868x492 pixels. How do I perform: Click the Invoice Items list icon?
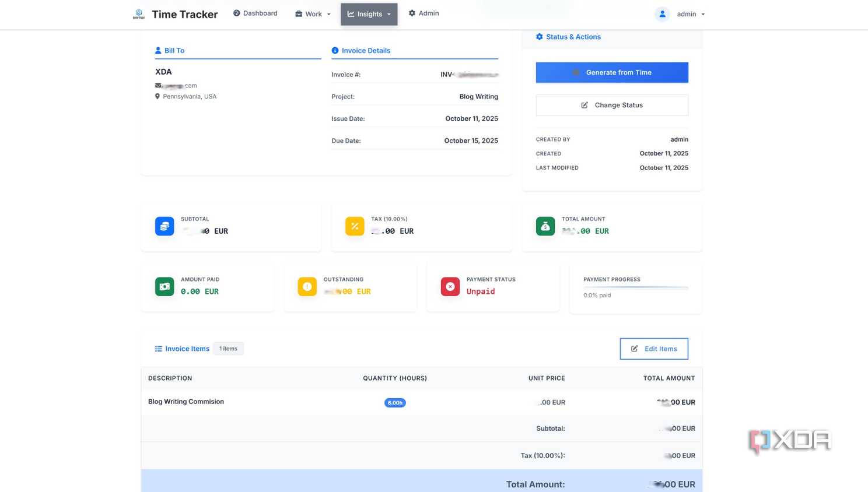(x=158, y=349)
